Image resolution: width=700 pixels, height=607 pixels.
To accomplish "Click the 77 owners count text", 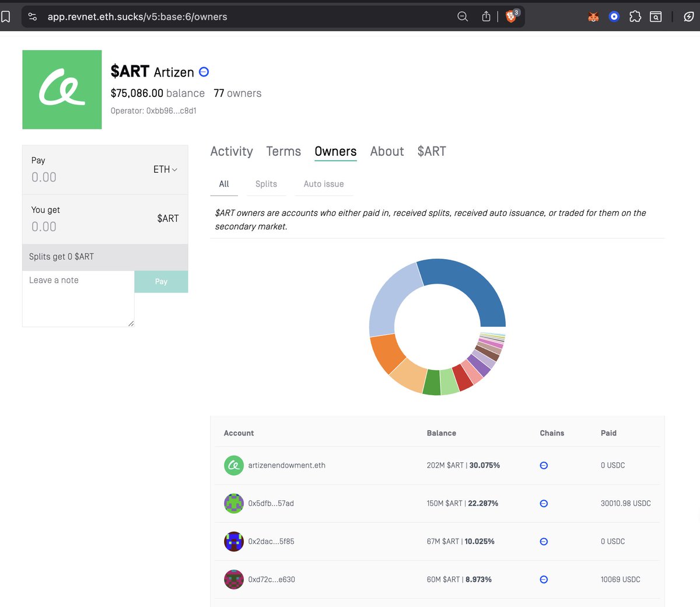I will [237, 93].
